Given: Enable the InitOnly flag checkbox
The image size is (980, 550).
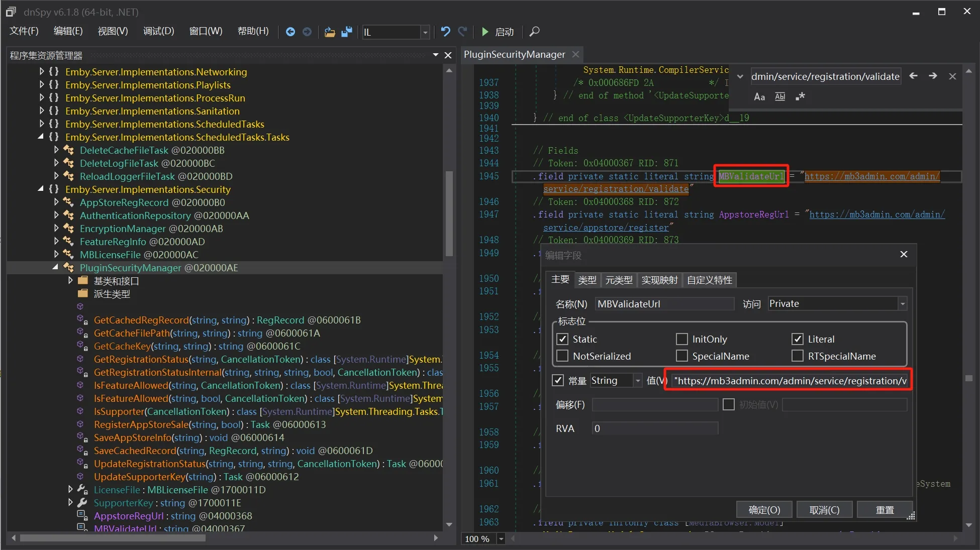Looking at the screenshot, I should (x=682, y=339).
